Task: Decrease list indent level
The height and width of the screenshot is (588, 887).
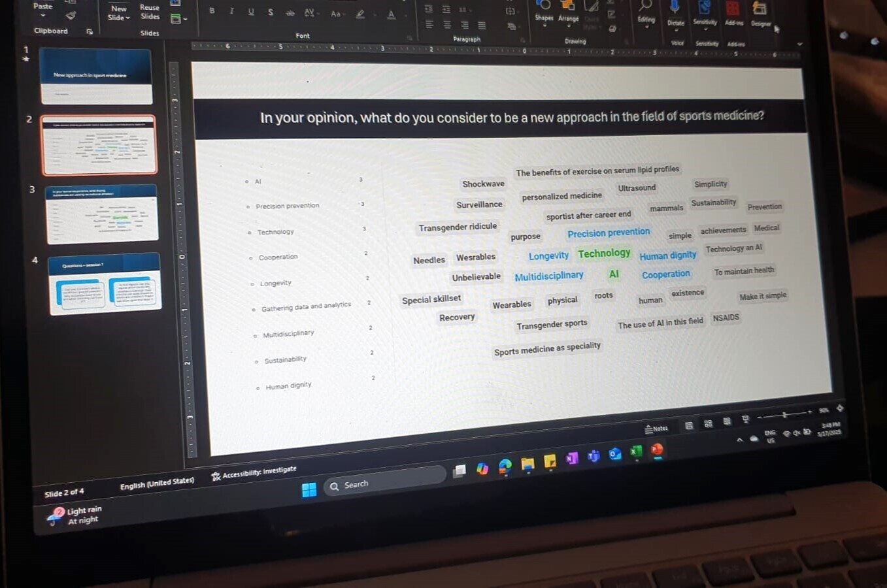Action: pyautogui.click(x=429, y=9)
